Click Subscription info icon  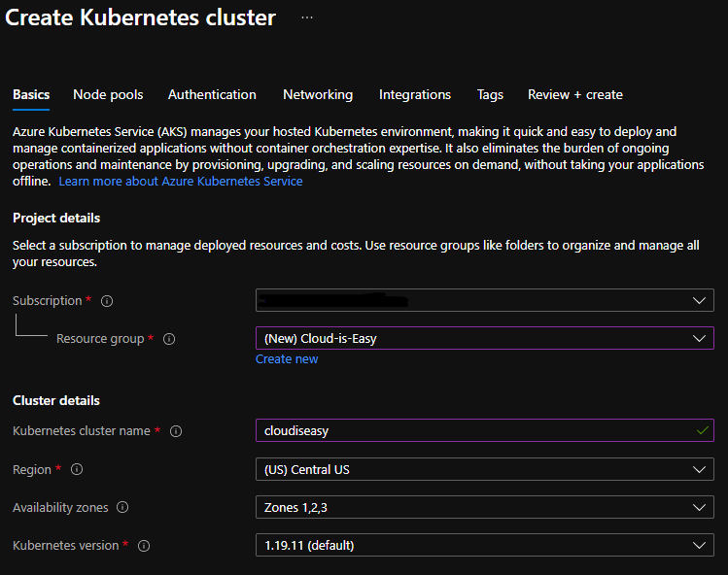(x=107, y=301)
